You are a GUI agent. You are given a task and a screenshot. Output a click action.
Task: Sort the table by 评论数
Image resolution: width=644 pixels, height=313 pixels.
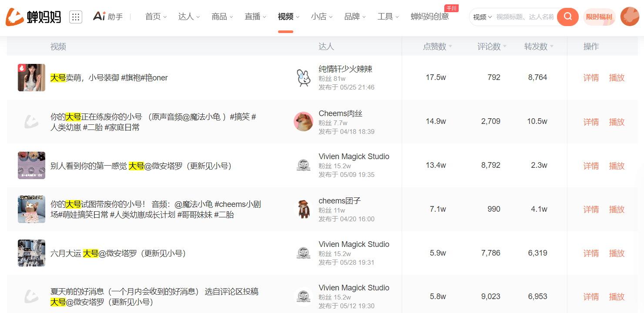click(492, 47)
